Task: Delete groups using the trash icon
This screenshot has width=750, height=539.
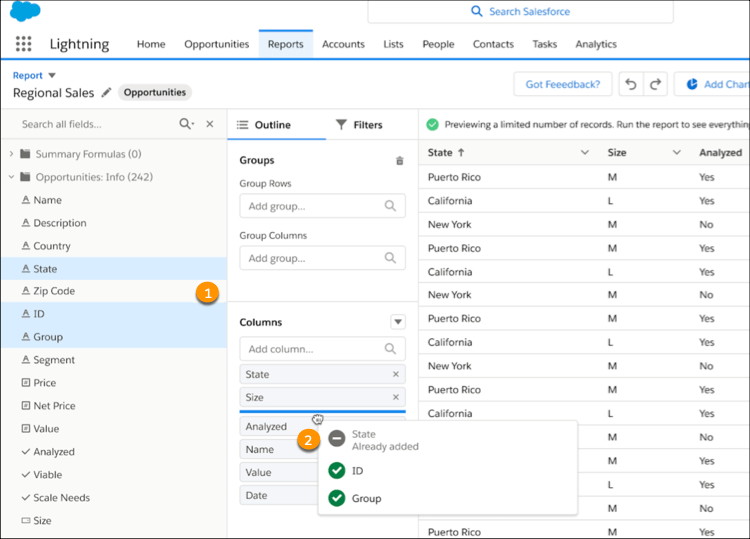Action: pos(400,161)
